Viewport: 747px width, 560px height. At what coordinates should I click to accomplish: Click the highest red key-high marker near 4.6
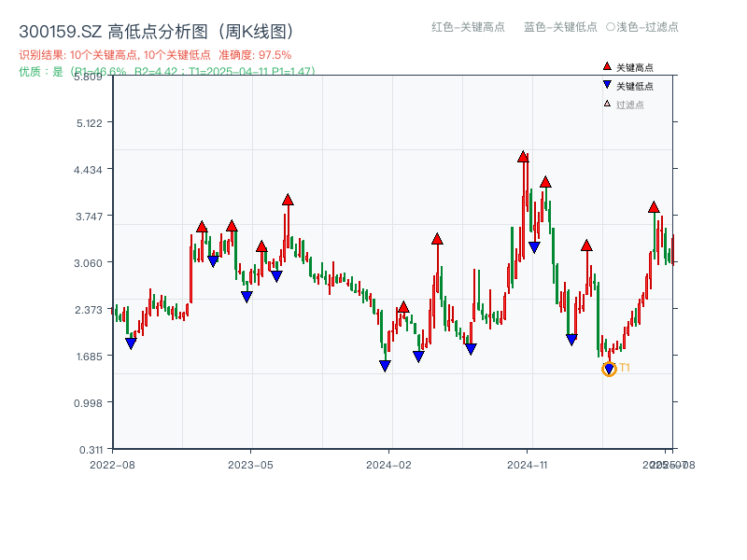pos(523,156)
